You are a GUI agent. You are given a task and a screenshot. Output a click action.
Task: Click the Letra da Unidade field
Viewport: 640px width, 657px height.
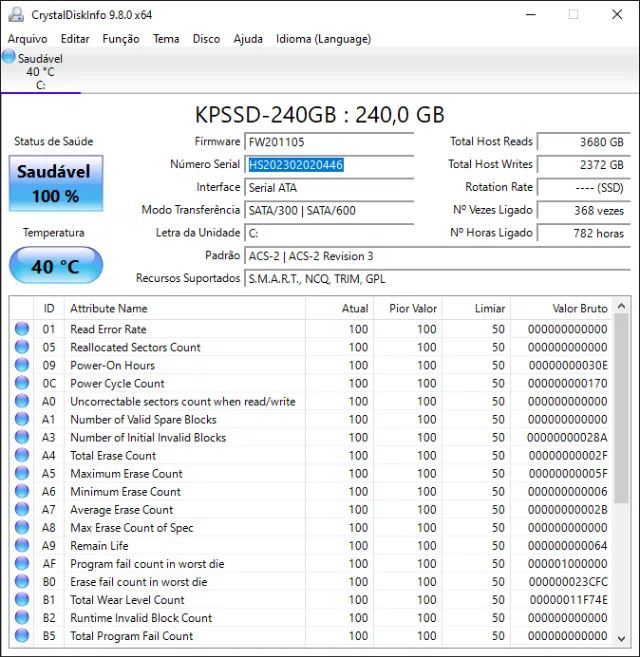click(x=329, y=233)
